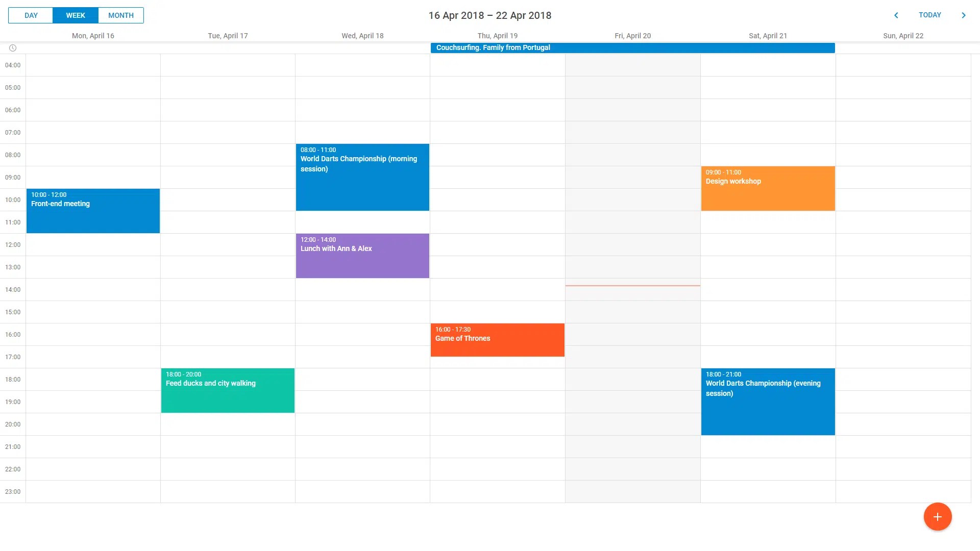Switch to Day view
The image size is (980, 551).
coord(31,15)
